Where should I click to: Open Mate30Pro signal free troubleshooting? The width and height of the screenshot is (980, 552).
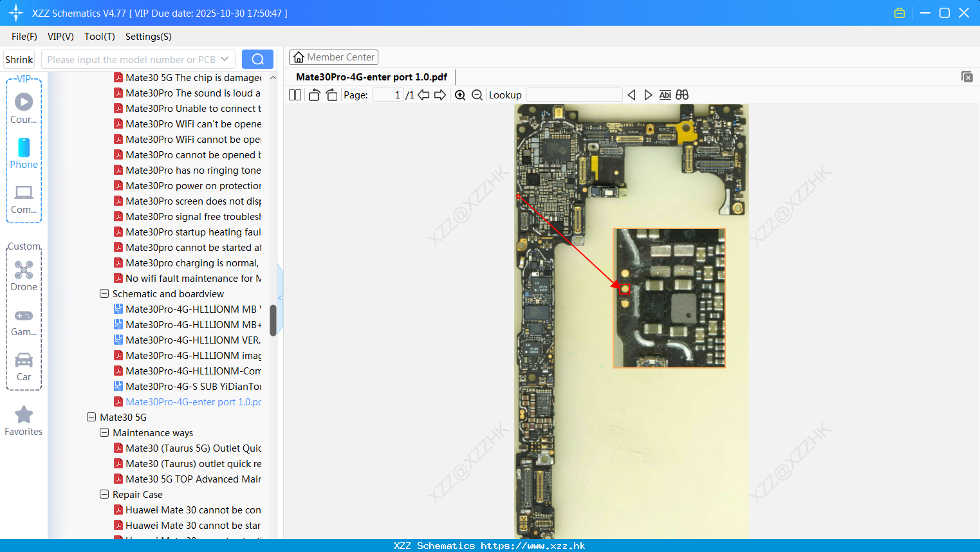tap(187, 217)
